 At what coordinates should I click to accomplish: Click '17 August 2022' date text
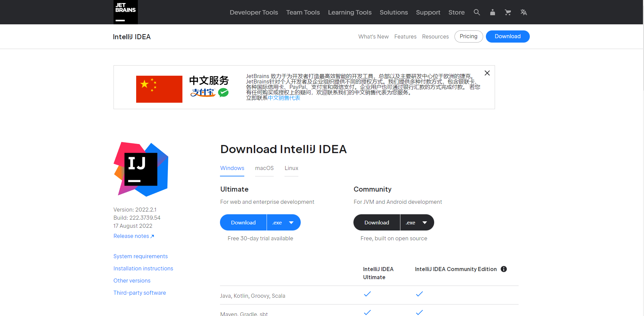133,226
